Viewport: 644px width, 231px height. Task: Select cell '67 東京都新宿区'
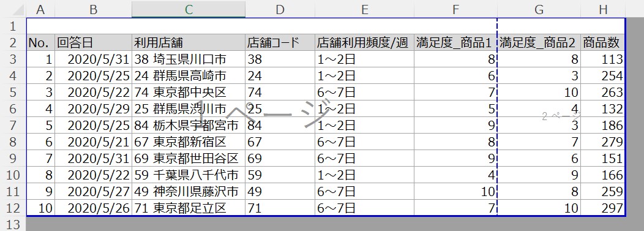[x=189, y=142]
